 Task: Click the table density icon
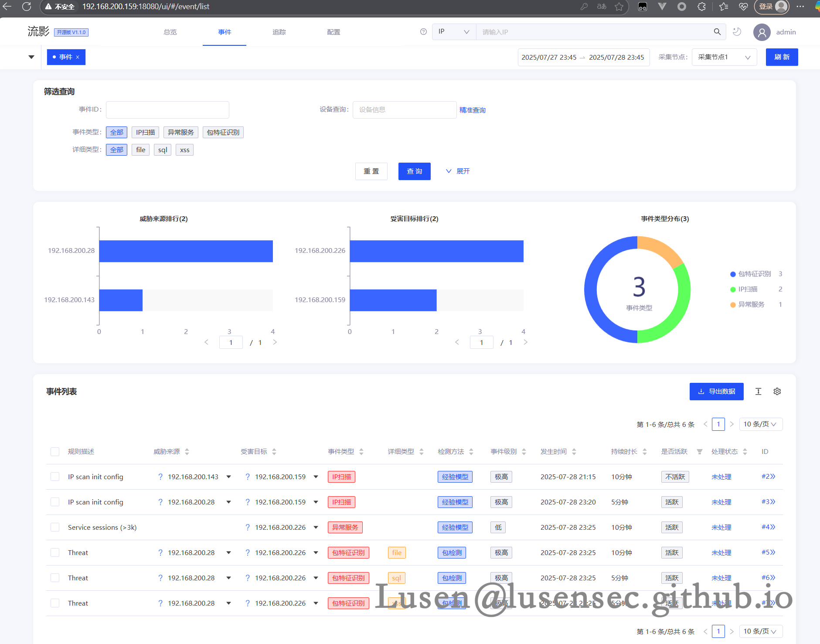(759, 392)
